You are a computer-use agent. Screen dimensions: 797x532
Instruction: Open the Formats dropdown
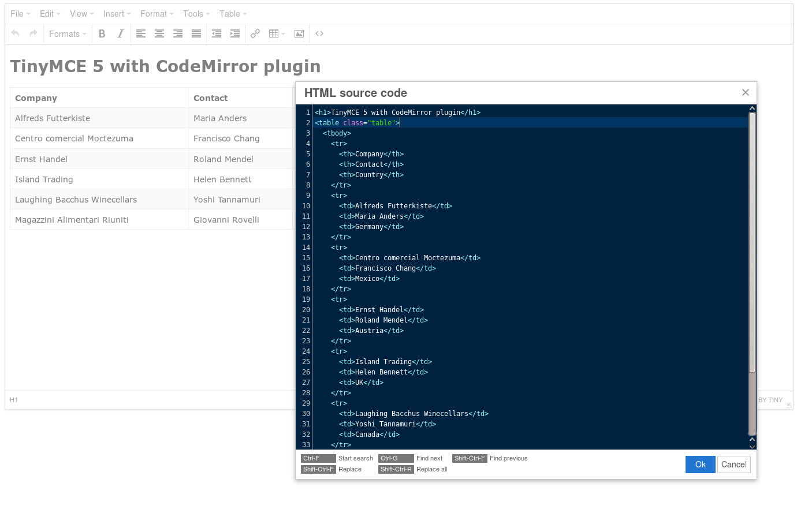coord(68,33)
